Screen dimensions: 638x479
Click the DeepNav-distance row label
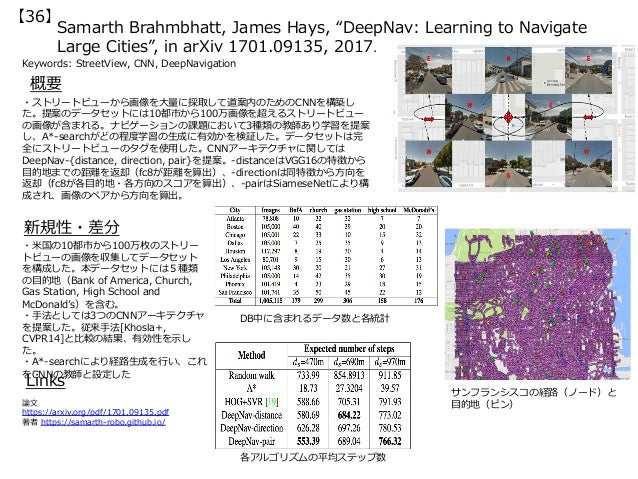[251, 415]
